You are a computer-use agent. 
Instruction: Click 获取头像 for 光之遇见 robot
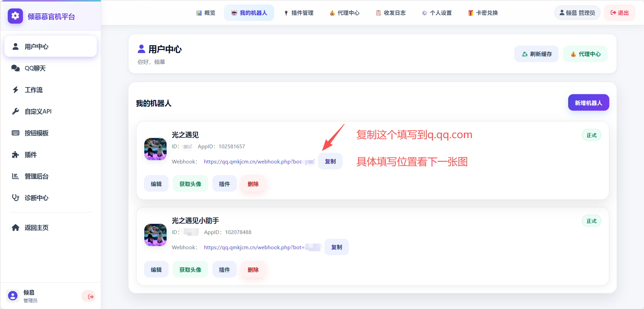point(190,184)
